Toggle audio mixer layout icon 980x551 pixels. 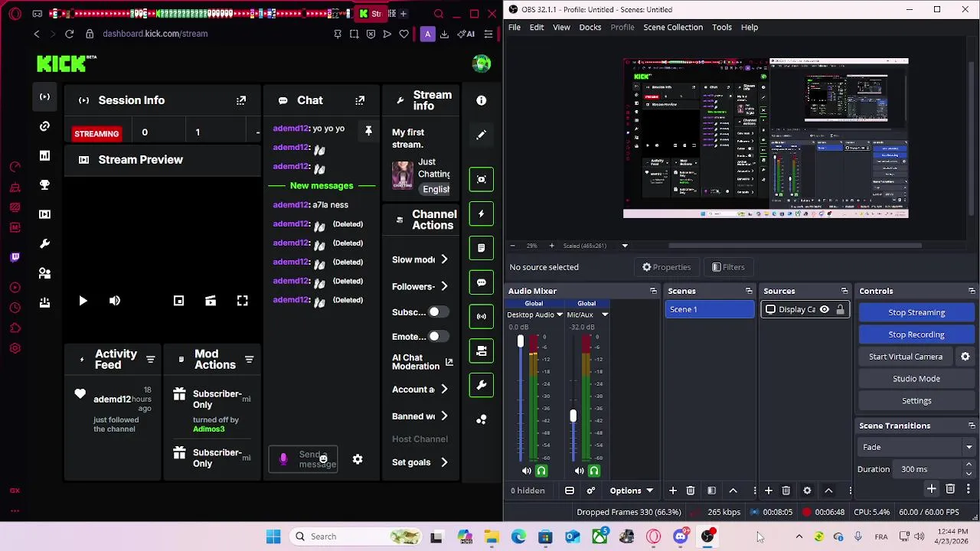tap(570, 491)
